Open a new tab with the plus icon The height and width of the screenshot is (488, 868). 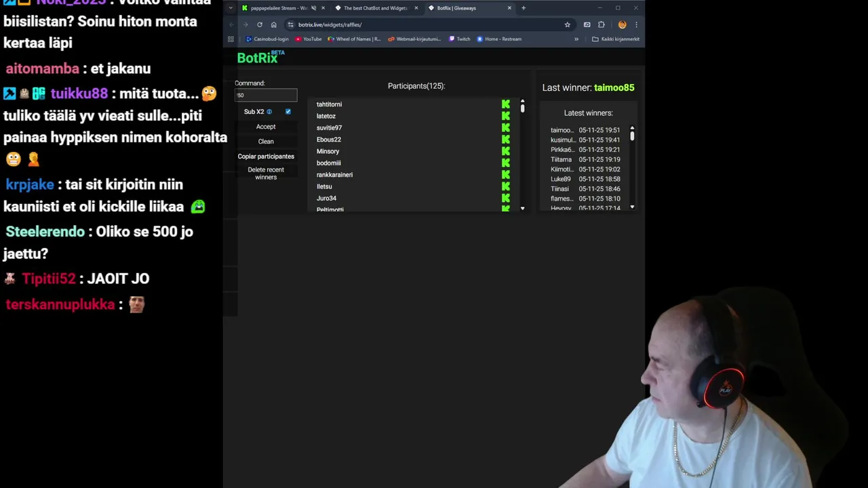pyautogui.click(x=524, y=8)
